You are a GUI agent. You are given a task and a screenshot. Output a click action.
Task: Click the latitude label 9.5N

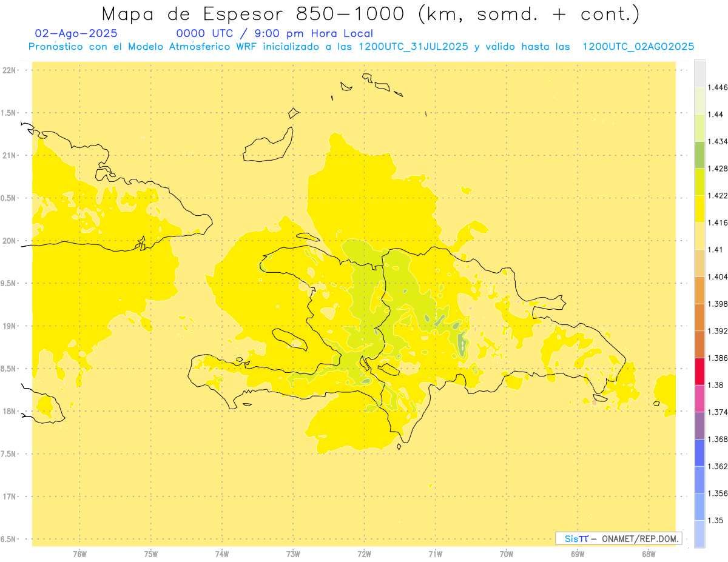[x=8, y=283]
